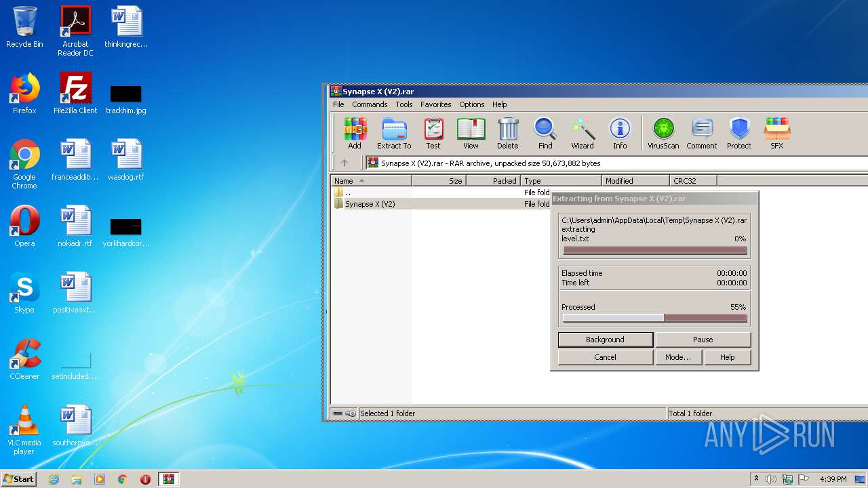The image size is (868, 488).
Task: Open the Recycle Bin desktop icon
Action: coord(24,27)
